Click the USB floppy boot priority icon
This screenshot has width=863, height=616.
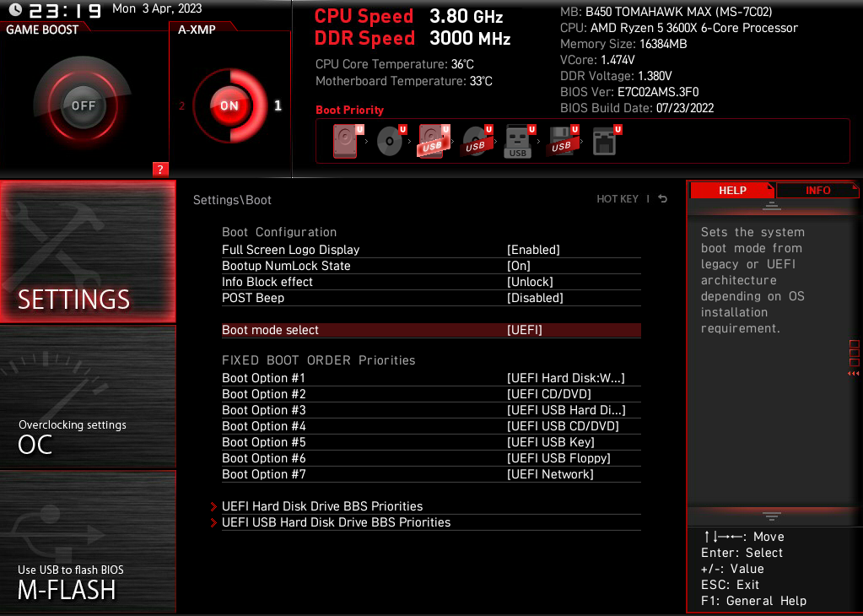563,141
